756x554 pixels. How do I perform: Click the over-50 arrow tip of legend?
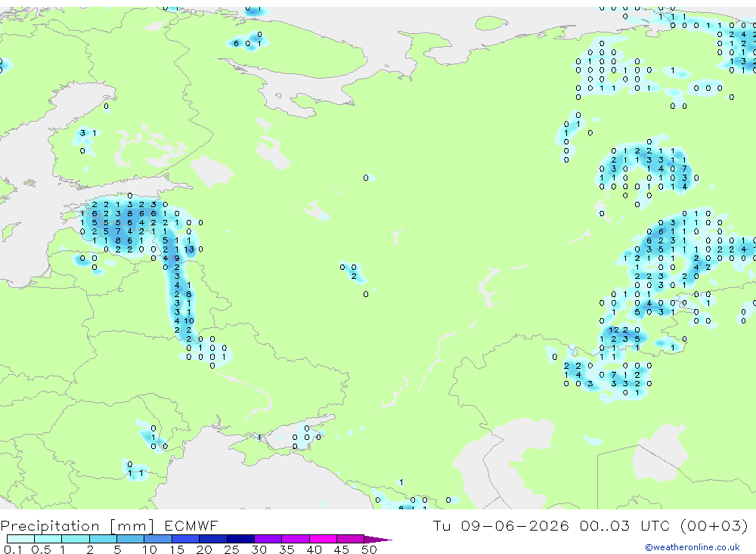click(x=378, y=540)
